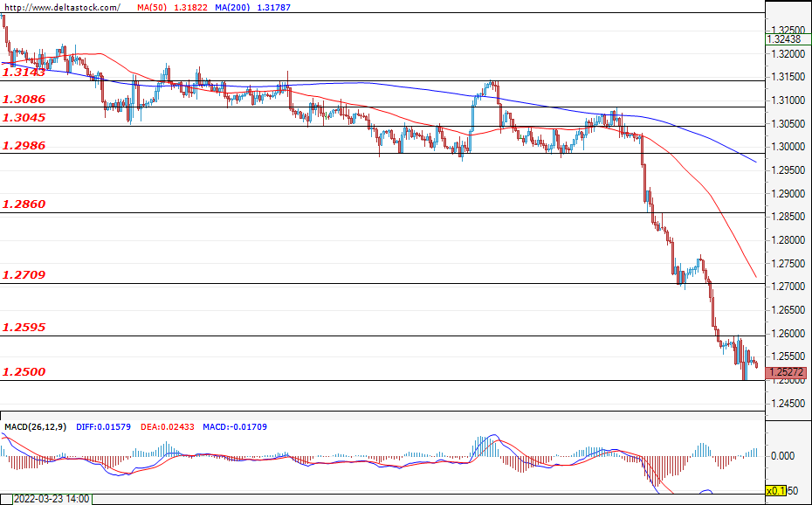Click the 1.26500 price axis label

pyautogui.click(x=788, y=310)
